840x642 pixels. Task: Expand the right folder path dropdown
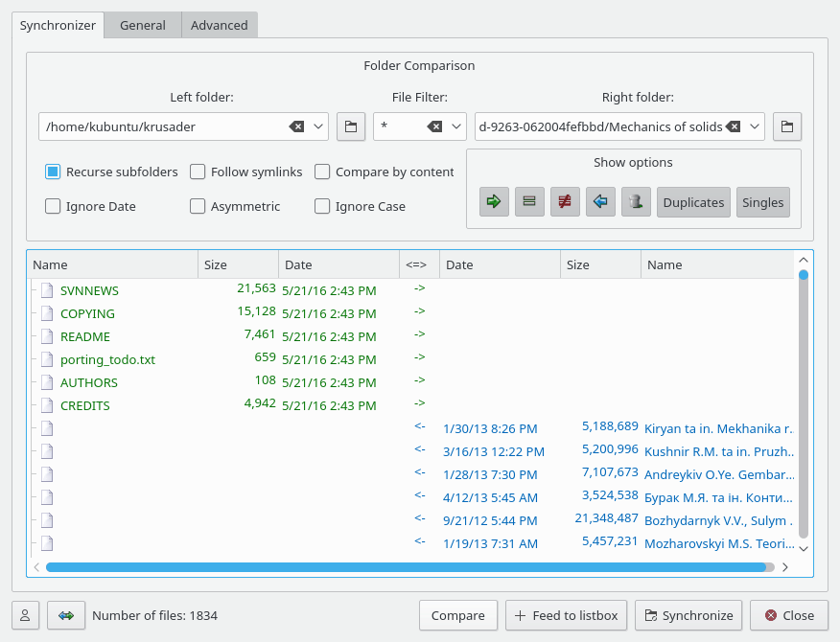pyautogui.click(x=755, y=126)
